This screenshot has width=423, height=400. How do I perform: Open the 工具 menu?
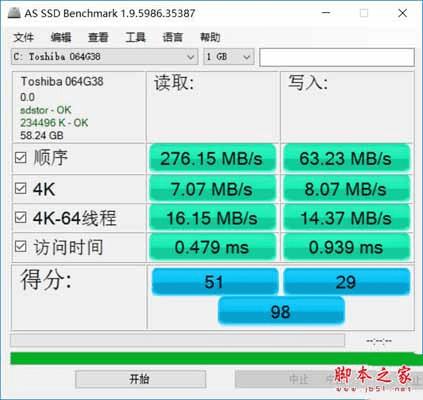pyautogui.click(x=135, y=37)
